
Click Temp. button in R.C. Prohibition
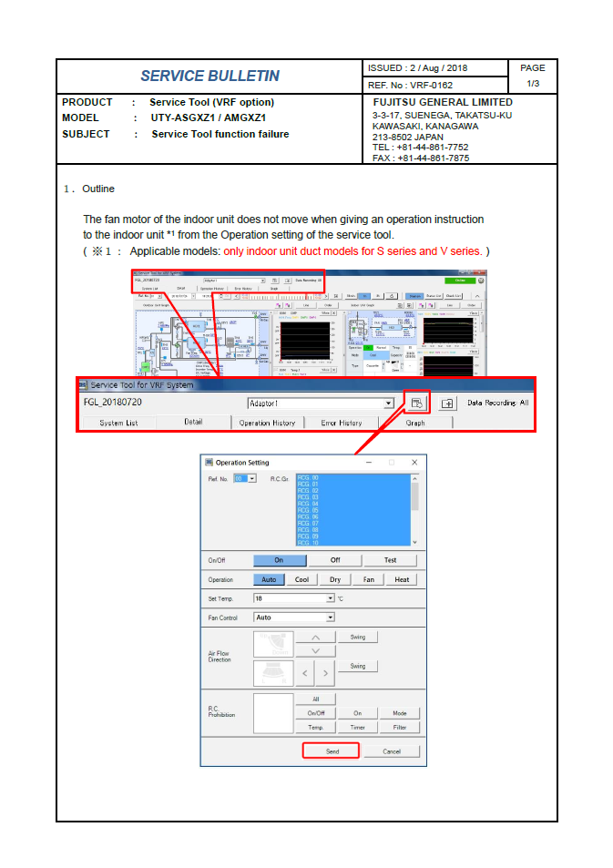click(316, 728)
